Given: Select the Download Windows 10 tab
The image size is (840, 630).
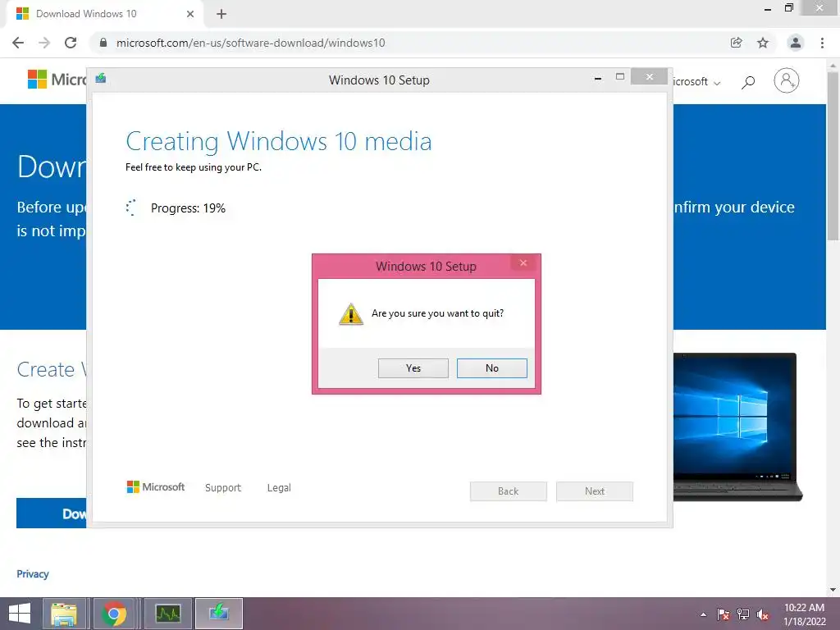Looking at the screenshot, I should click(x=106, y=14).
